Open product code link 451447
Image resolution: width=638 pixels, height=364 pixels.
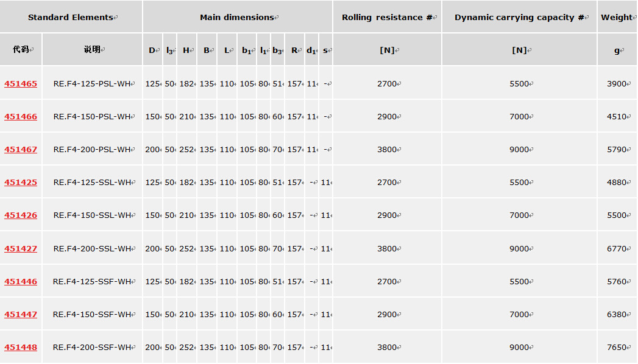21,315
